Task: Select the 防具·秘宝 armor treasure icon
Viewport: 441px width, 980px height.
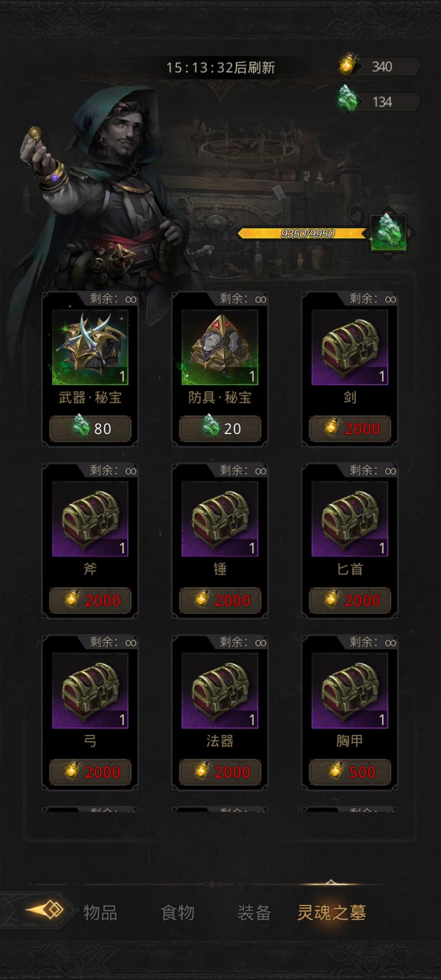Action: 220,347
